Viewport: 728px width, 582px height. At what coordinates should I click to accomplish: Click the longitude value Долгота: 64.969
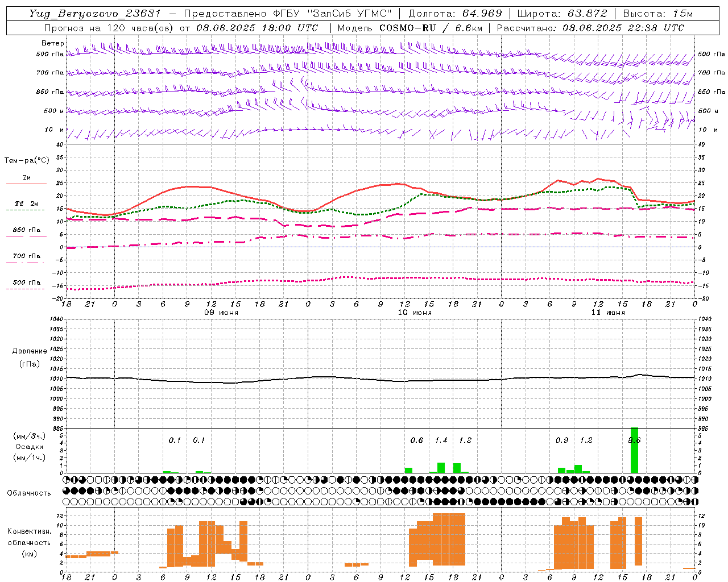tap(455, 14)
